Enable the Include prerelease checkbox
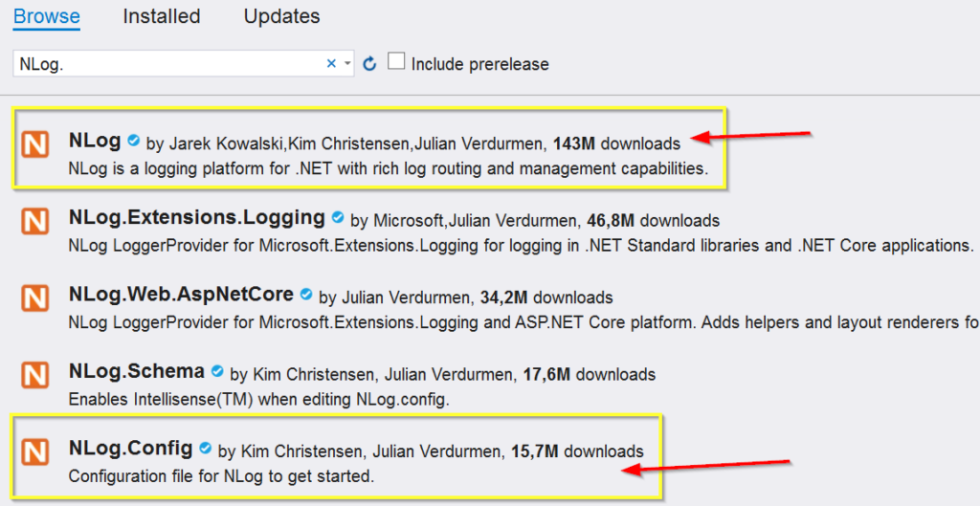This screenshot has width=980, height=506. 396,63
